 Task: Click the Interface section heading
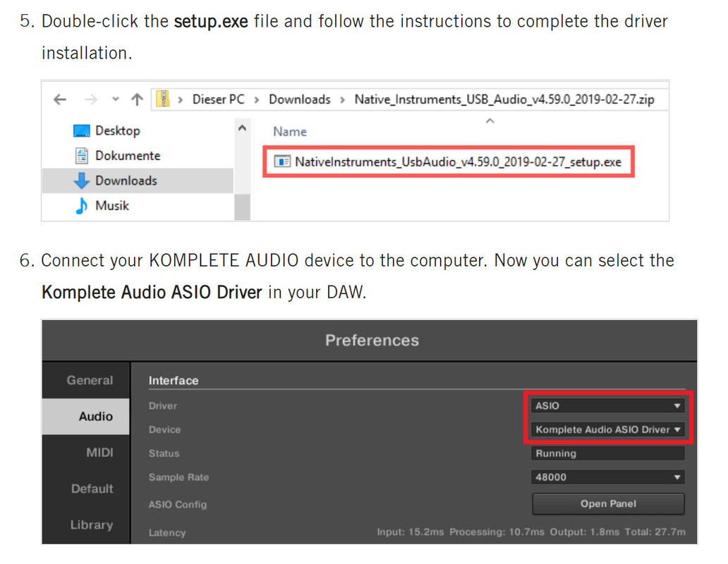click(x=173, y=381)
